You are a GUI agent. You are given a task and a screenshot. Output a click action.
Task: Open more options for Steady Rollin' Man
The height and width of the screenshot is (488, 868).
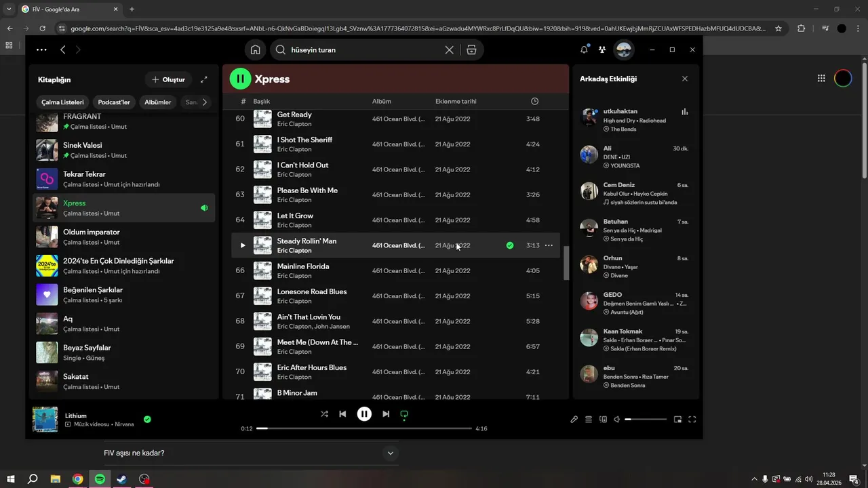click(549, 245)
